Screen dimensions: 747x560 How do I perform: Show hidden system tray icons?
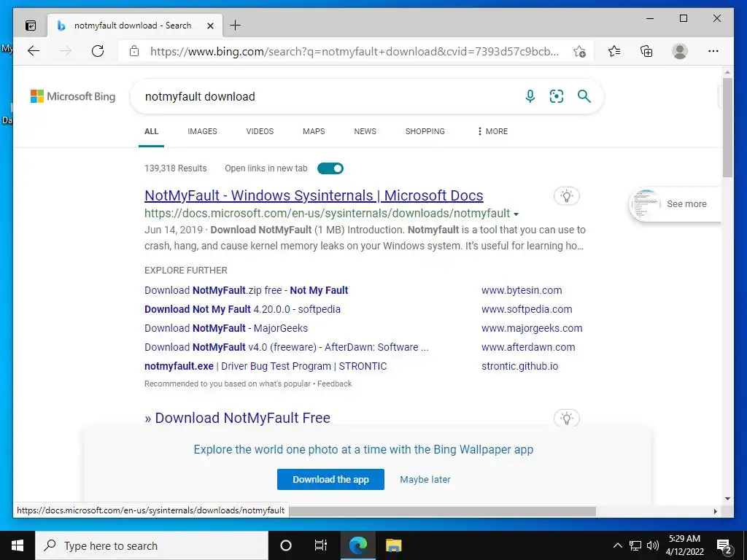(x=617, y=545)
